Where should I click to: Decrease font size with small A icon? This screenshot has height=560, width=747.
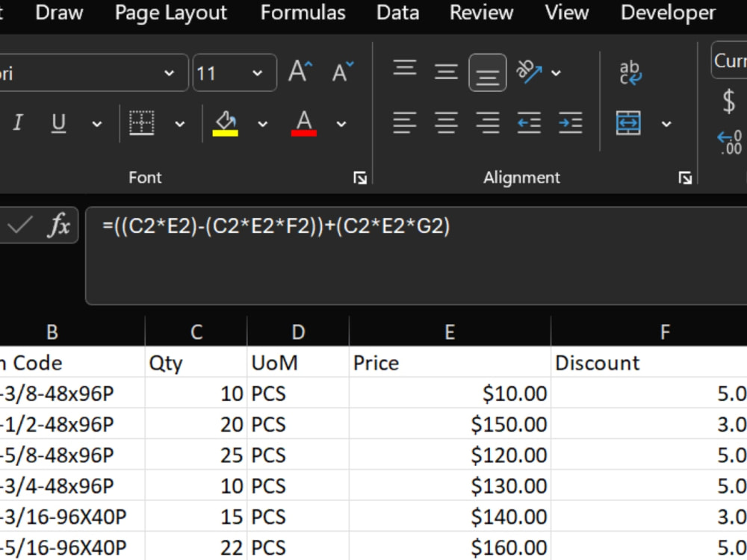343,72
